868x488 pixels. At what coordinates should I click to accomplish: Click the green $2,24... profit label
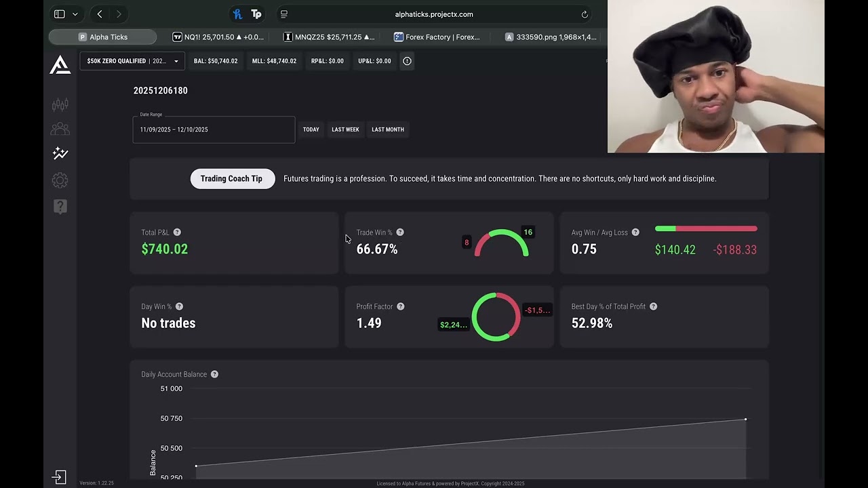tap(454, 325)
